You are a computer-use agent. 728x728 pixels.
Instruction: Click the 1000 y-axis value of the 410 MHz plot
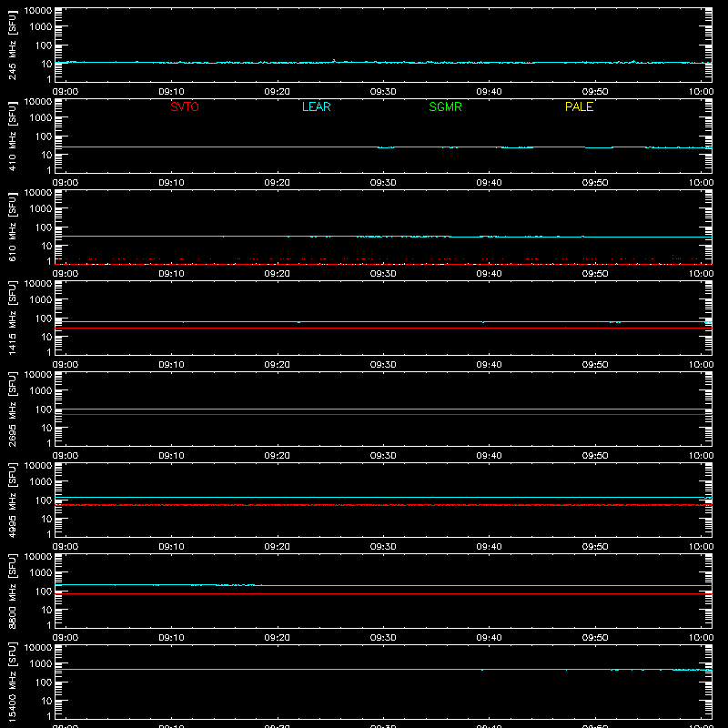click(x=41, y=118)
